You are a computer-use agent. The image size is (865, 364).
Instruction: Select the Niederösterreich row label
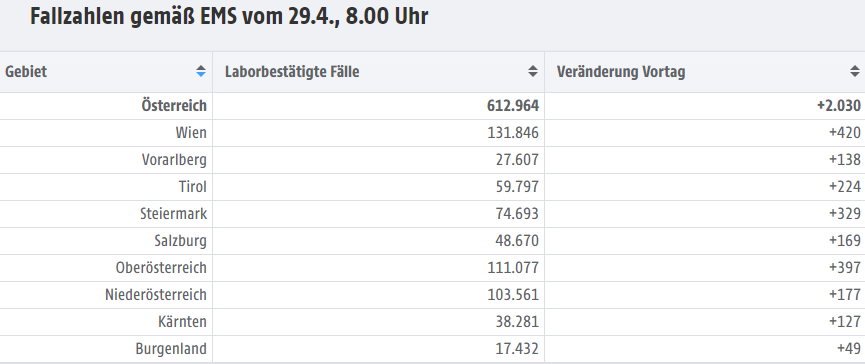tap(156, 295)
